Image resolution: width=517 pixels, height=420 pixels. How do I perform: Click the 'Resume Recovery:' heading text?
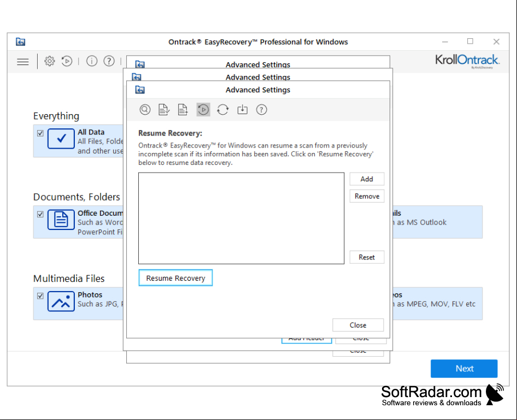click(x=170, y=133)
